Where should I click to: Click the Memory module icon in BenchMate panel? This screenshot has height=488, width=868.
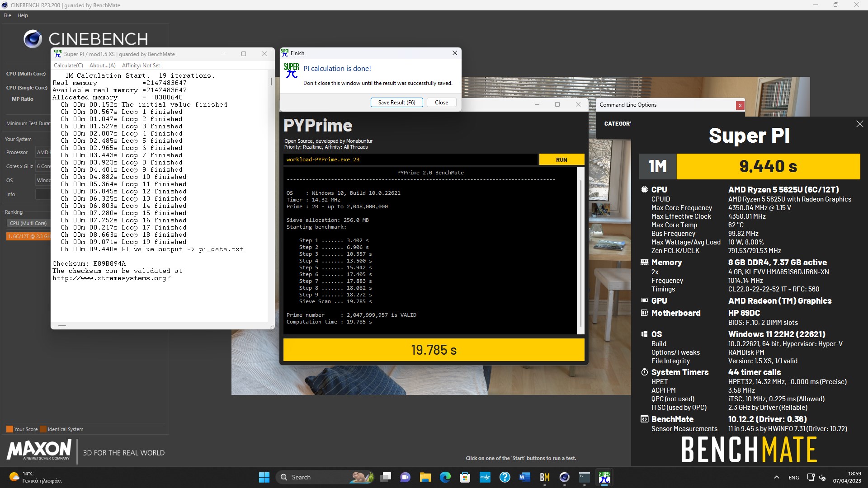(x=644, y=263)
